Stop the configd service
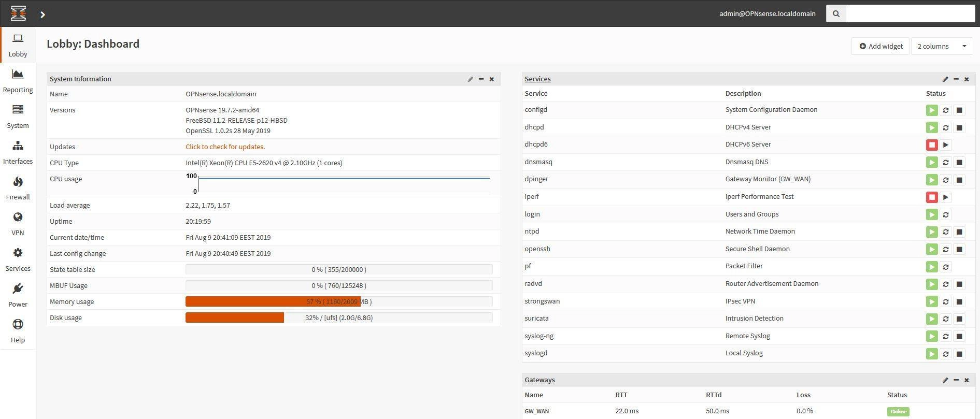 tap(959, 110)
